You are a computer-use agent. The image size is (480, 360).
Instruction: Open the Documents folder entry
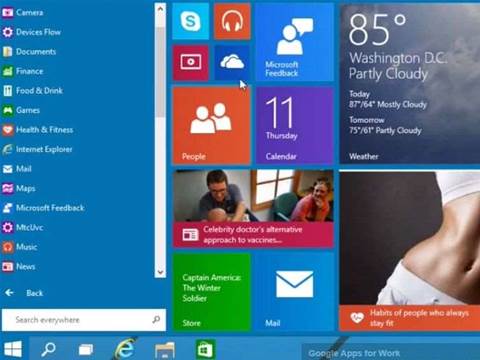(29, 52)
